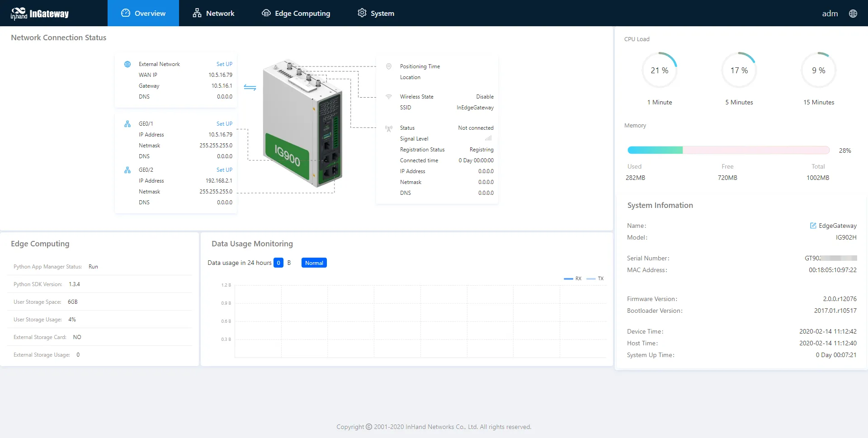Edit the EdgeGateway device name icon
Screen dimensions: 868x438
pos(813,226)
